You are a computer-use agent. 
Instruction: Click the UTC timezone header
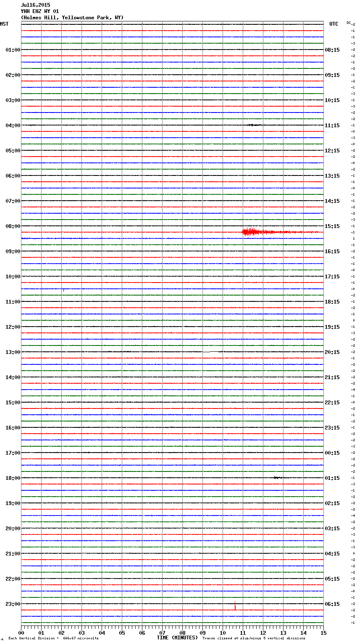(x=334, y=24)
